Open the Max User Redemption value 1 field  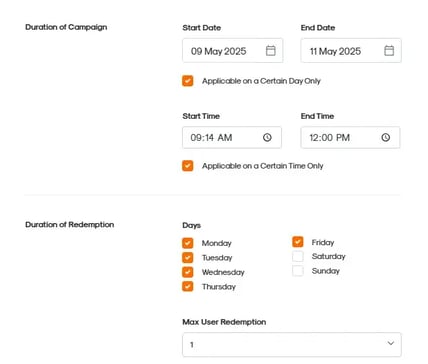(292, 345)
